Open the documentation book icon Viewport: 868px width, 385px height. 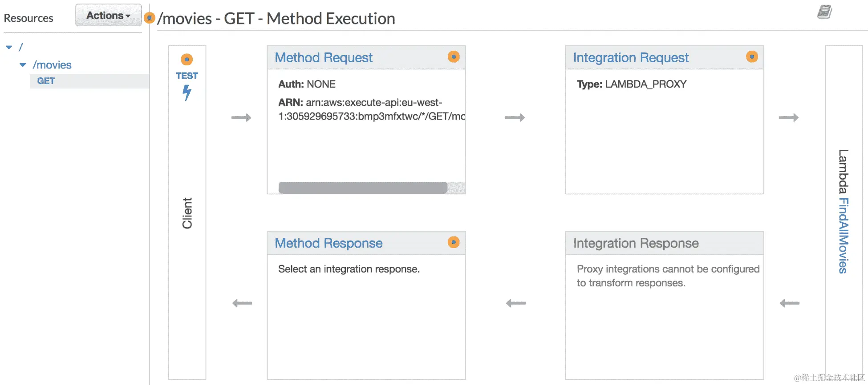click(824, 12)
